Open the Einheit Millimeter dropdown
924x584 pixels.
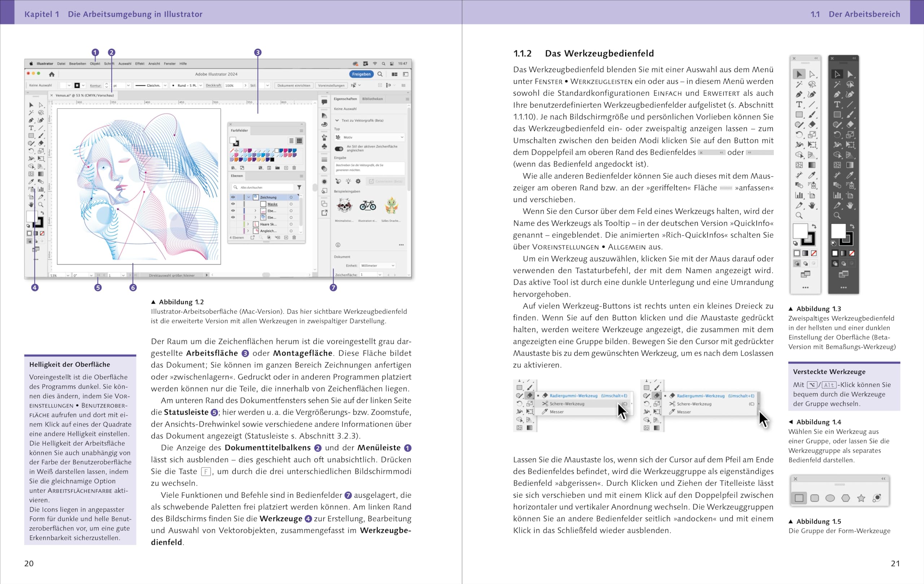378,266
